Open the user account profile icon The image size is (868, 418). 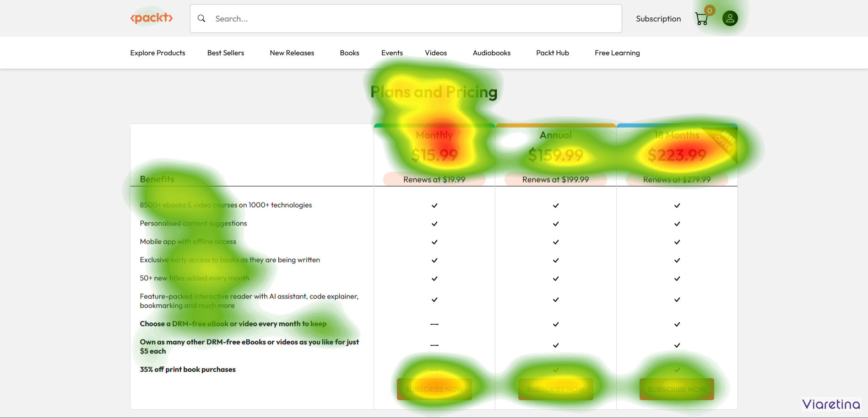pos(730,18)
